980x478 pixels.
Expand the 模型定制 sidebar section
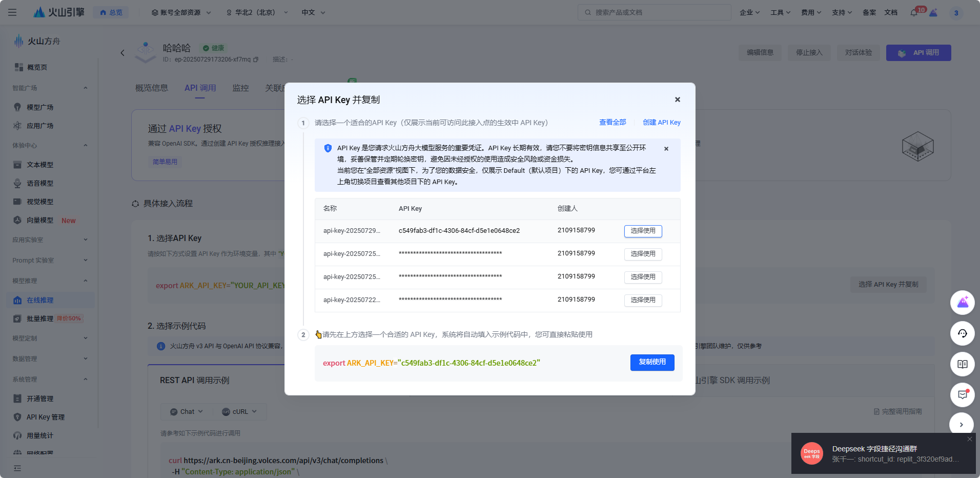(x=86, y=338)
